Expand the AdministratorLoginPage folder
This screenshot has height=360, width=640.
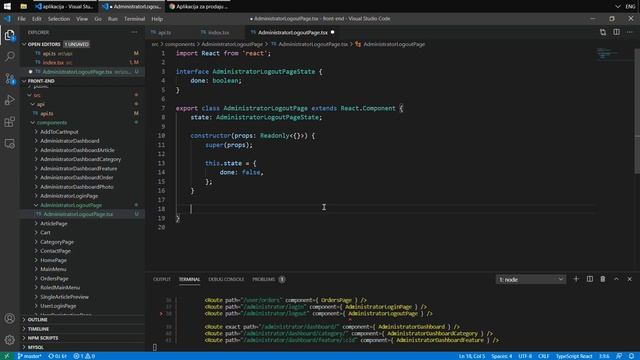tap(69, 196)
